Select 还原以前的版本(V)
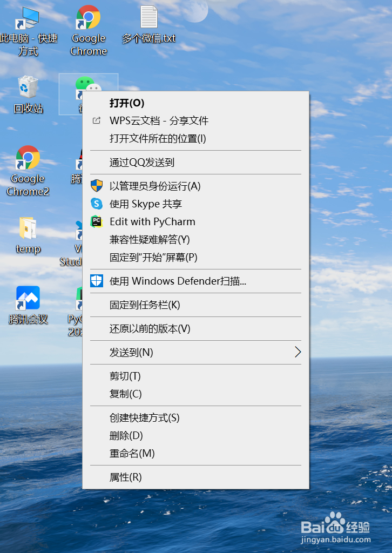The width and height of the screenshot is (392, 553). 195,329
